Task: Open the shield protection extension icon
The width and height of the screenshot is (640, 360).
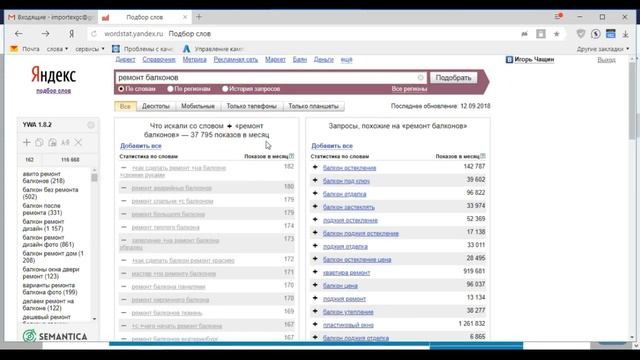Action: 580,34
